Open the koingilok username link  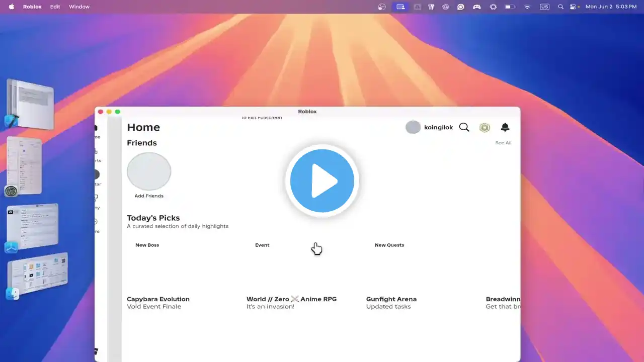[x=439, y=127]
